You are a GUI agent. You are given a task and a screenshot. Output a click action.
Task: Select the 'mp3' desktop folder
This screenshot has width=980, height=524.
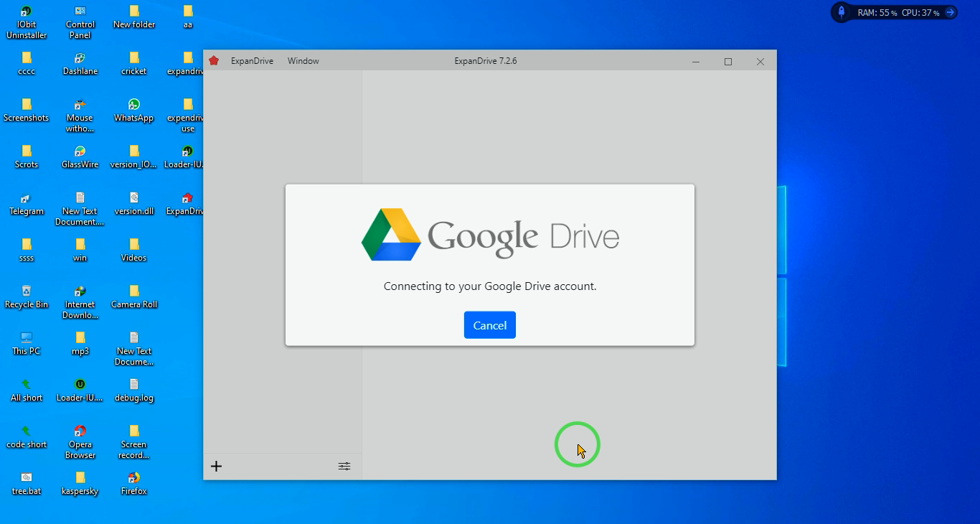pos(80,344)
